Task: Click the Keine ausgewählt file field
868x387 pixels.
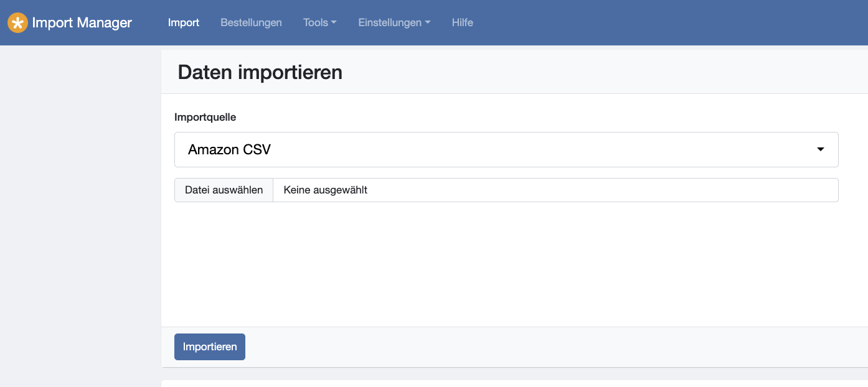Action: point(555,190)
